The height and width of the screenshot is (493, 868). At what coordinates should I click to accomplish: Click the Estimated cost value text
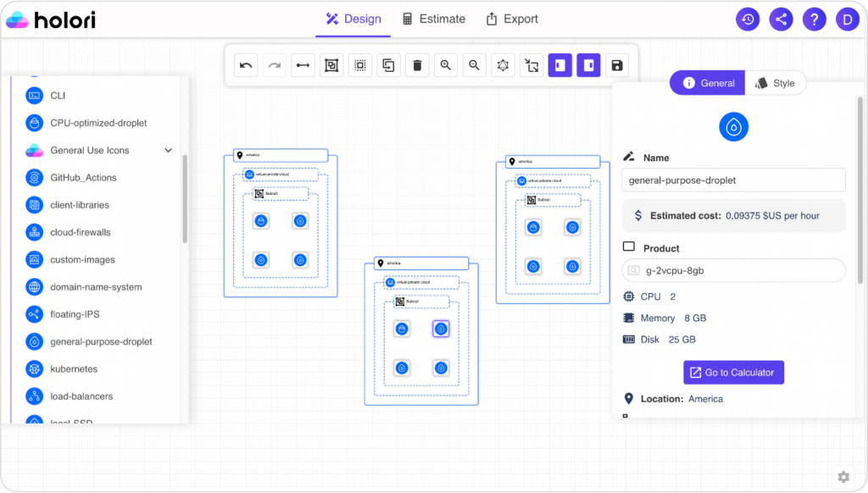click(x=772, y=216)
